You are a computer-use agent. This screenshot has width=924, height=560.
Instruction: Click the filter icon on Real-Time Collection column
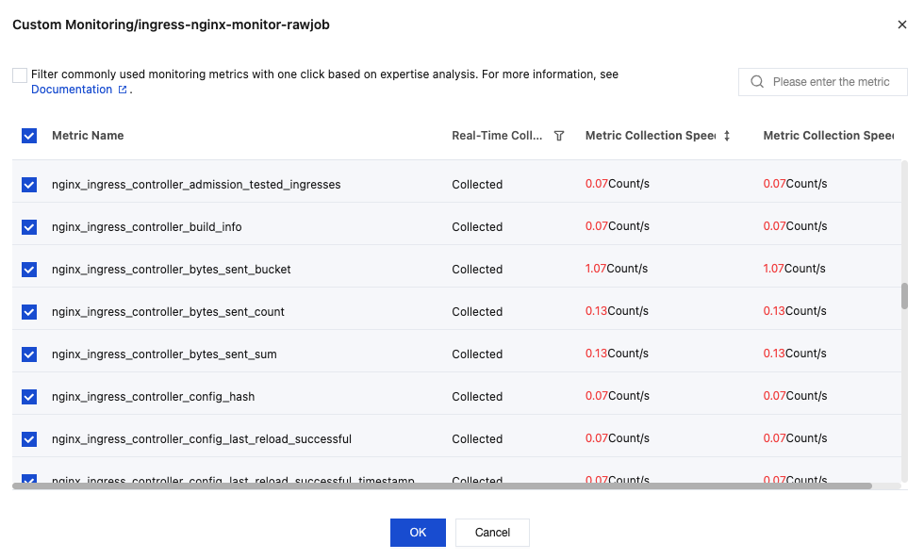559,136
